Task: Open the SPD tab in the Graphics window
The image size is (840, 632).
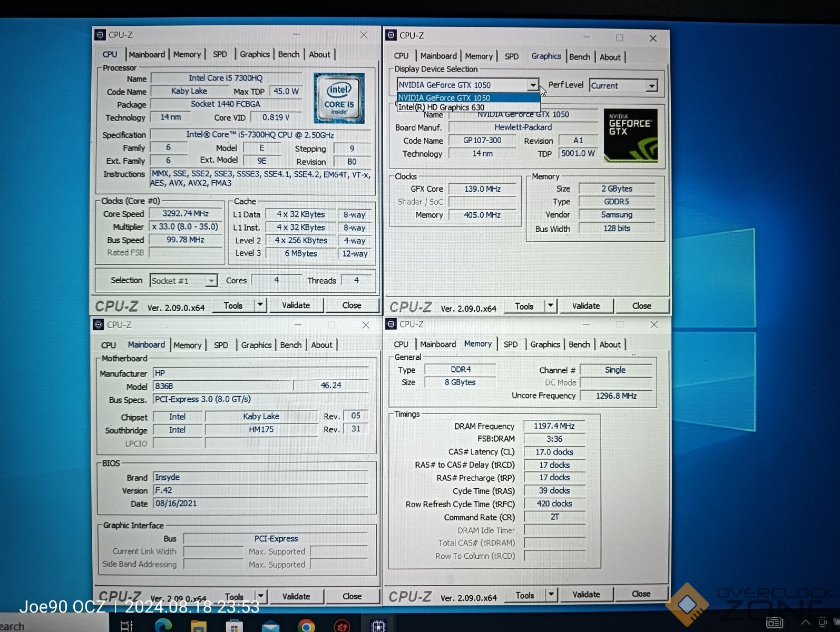Action: [511, 56]
